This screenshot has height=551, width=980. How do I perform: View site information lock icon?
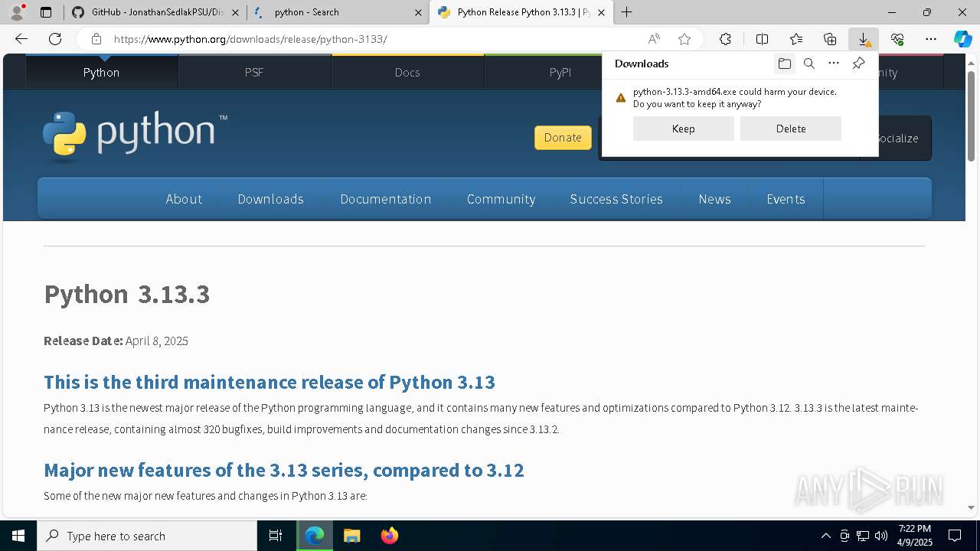[x=96, y=39]
